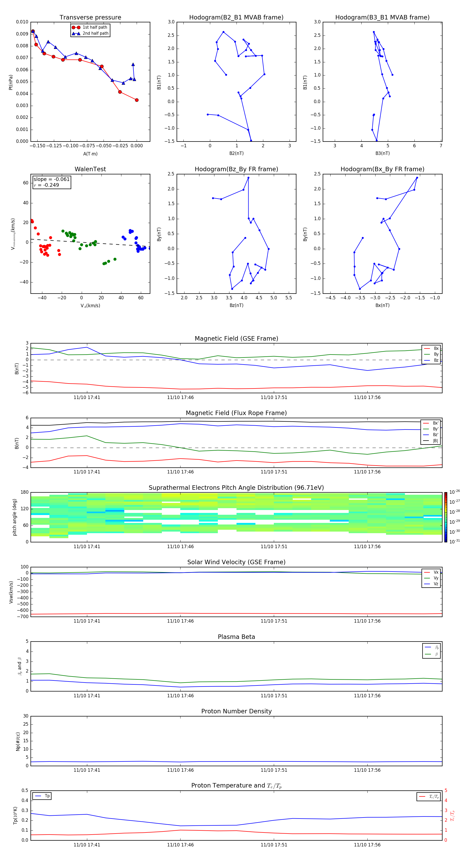The height and width of the screenshot is (868, 473).
Task: Click the Suprathermal Electrons Pitch Angle Distribution title
Action: [x=236, y=488]
